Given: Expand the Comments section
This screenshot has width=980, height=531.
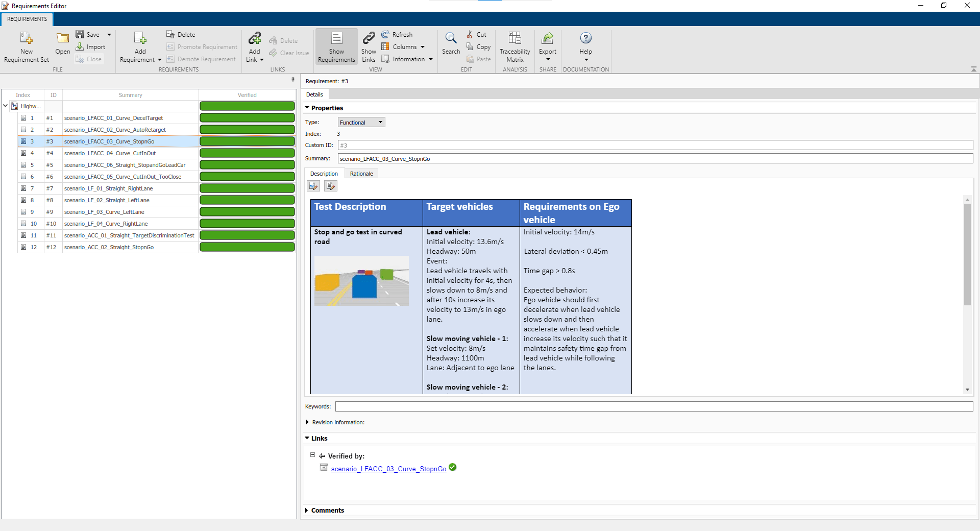Looking at the screenshot, I should (x=307, y=511).
